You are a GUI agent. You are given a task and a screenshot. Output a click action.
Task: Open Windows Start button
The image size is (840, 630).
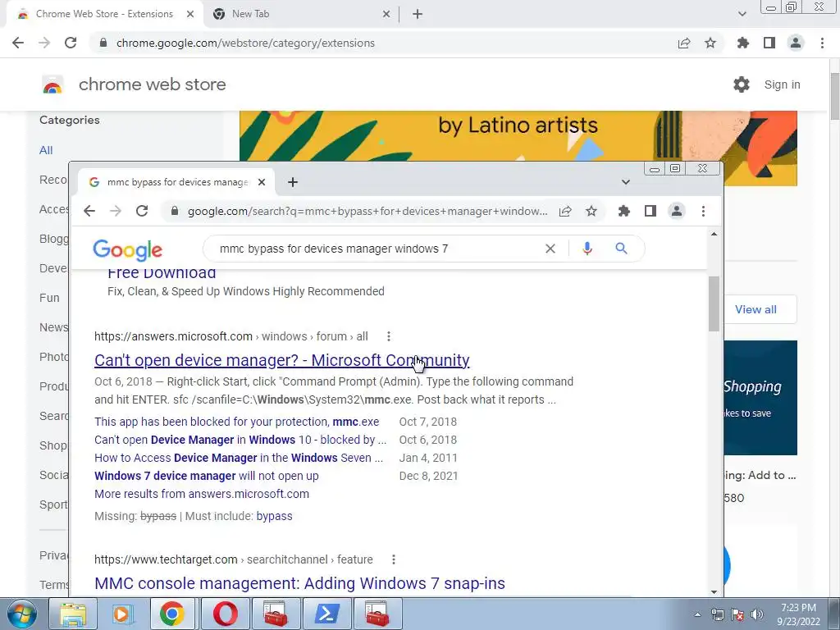point(22,614)
